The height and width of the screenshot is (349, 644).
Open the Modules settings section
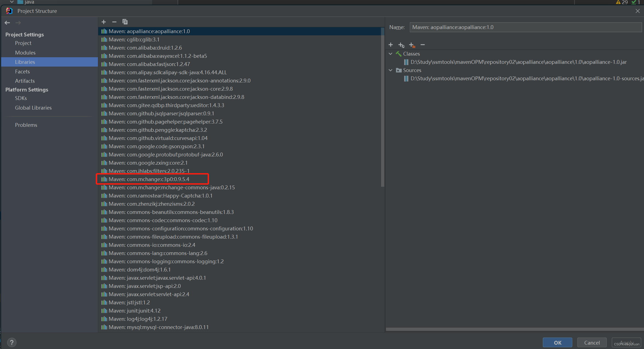tap(25, 53)
